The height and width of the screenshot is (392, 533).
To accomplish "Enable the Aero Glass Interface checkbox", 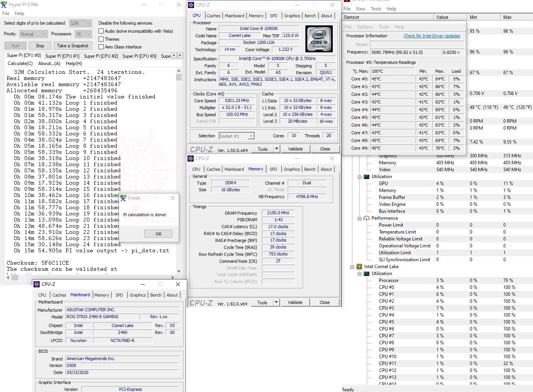I will coord(101,47).
